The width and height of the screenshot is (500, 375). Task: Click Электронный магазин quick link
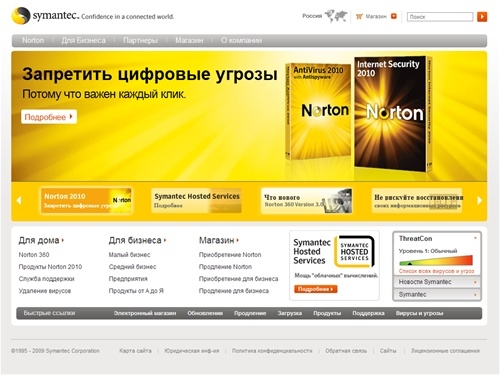[x=145, y=313]
